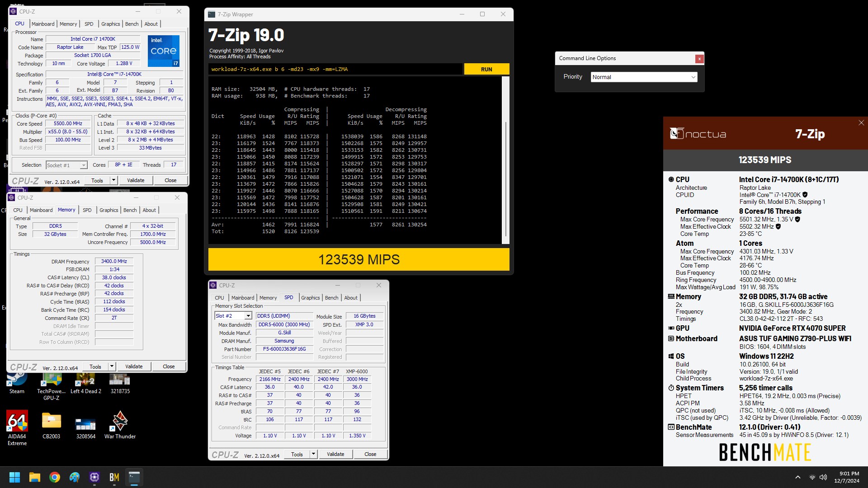Viewport: 868px width, 488px height.
Task: Open TechPowerUp GPU-Z desktop icon
Action: [52, 385]
